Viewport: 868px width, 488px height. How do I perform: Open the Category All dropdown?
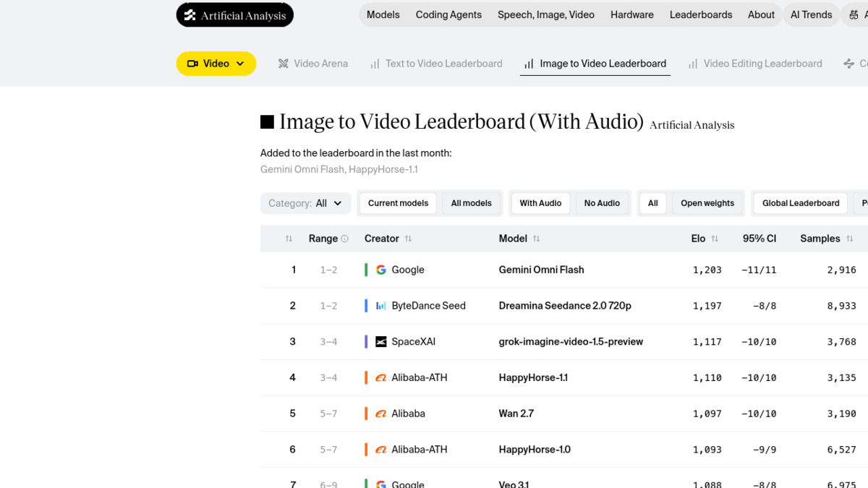[306, 203]
